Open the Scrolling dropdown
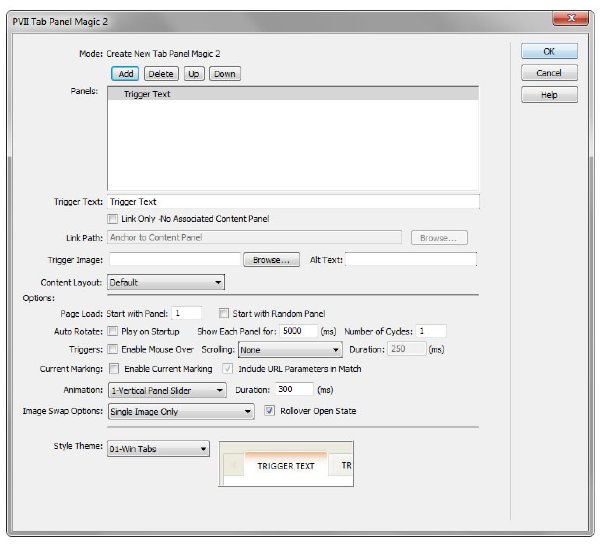 coord(290,349)
